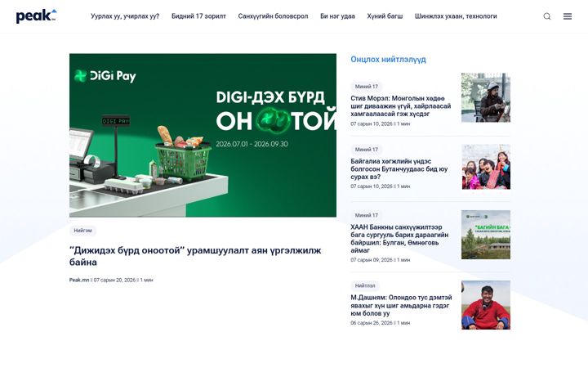
Task: Open 'Бидний 17 зорилт' menu item
Action: click(x=198, y=16)
